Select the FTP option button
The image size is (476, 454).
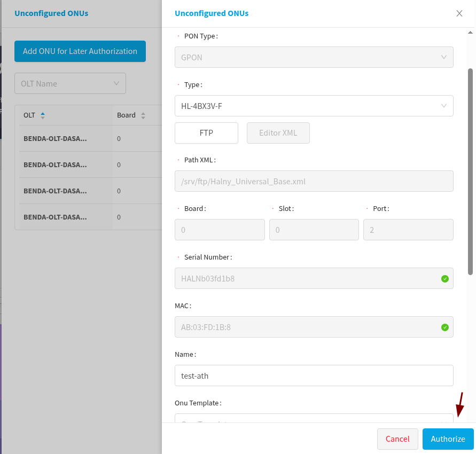[x=206, y=133]
